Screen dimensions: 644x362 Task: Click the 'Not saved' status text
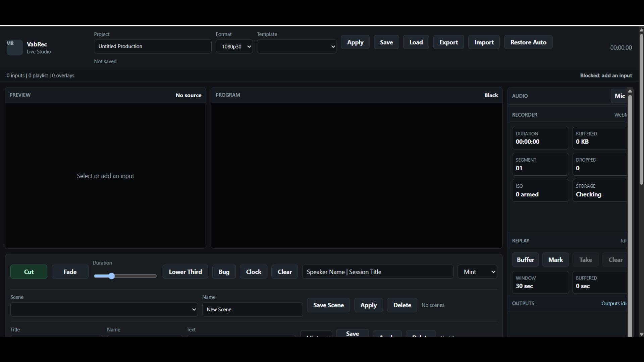[105, 61]
